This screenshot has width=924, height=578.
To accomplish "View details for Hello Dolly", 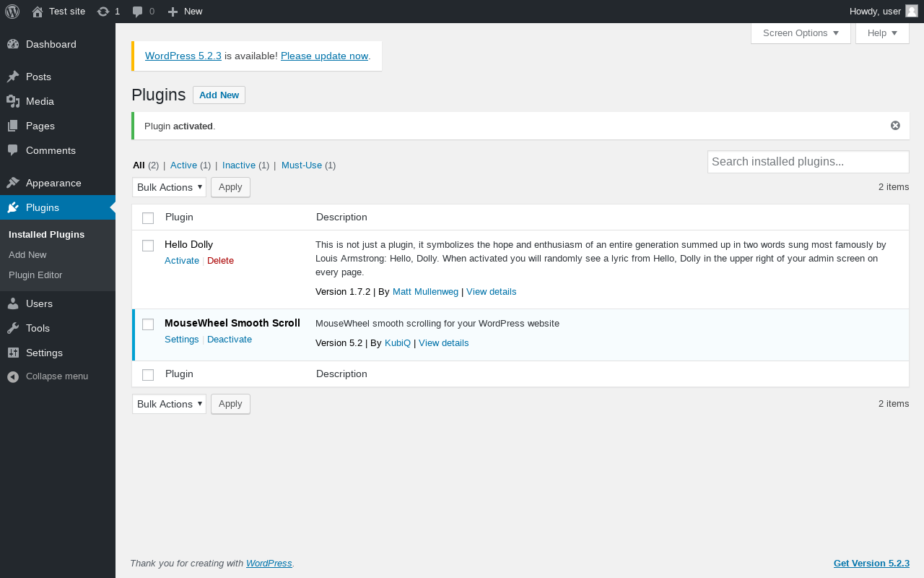I will click(x=491, y=292).
